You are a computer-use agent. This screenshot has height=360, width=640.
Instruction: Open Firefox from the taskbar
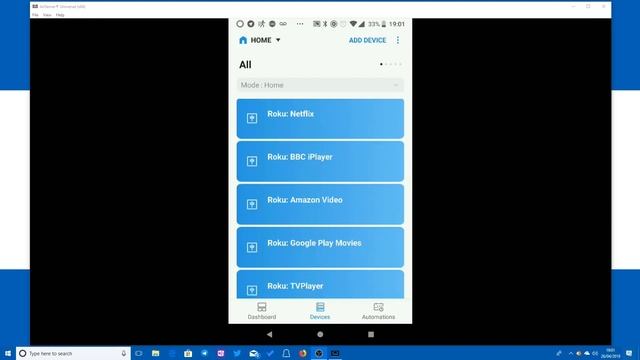coord(302,353)
